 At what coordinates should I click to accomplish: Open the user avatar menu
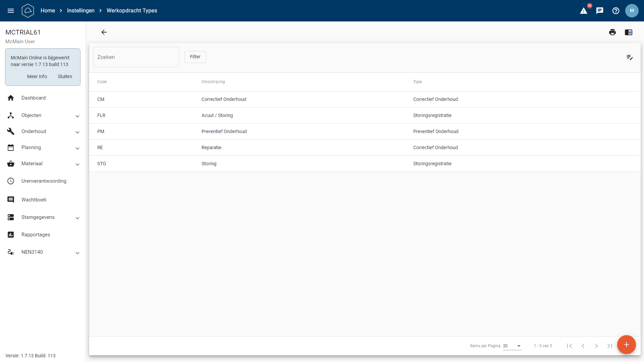click(632, 11)
